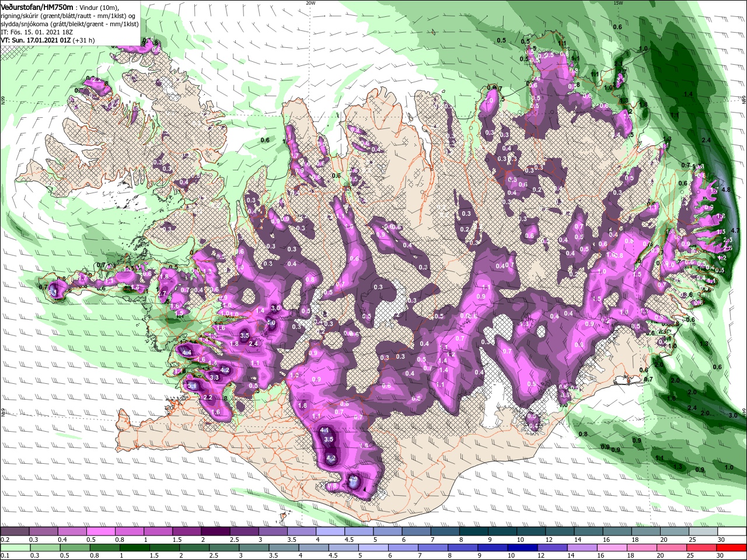Click the '3.3' snowfall value in the southwest
Viewport: 747px width, 560px height.
(x=214, y=378)
